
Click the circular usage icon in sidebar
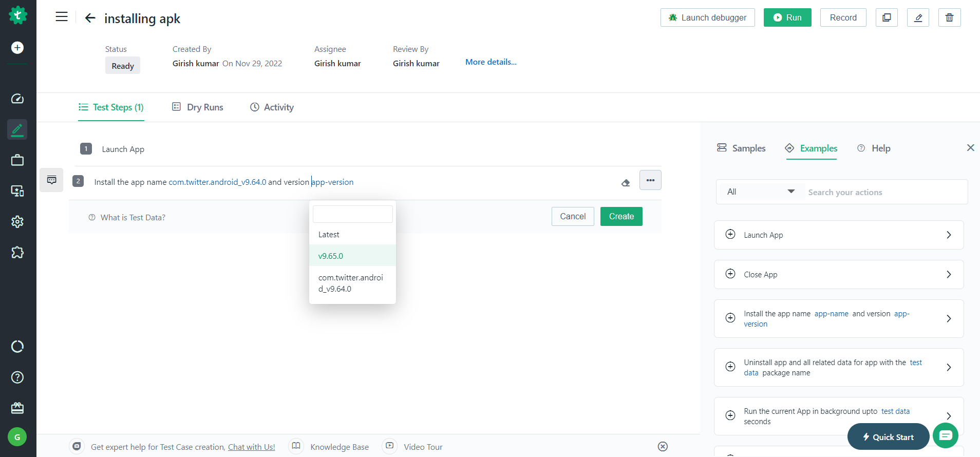tap(17, 347)
